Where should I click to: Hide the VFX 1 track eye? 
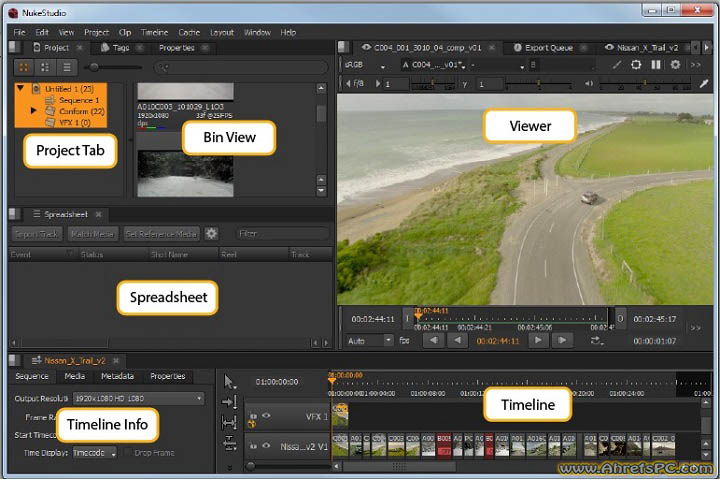266,415
